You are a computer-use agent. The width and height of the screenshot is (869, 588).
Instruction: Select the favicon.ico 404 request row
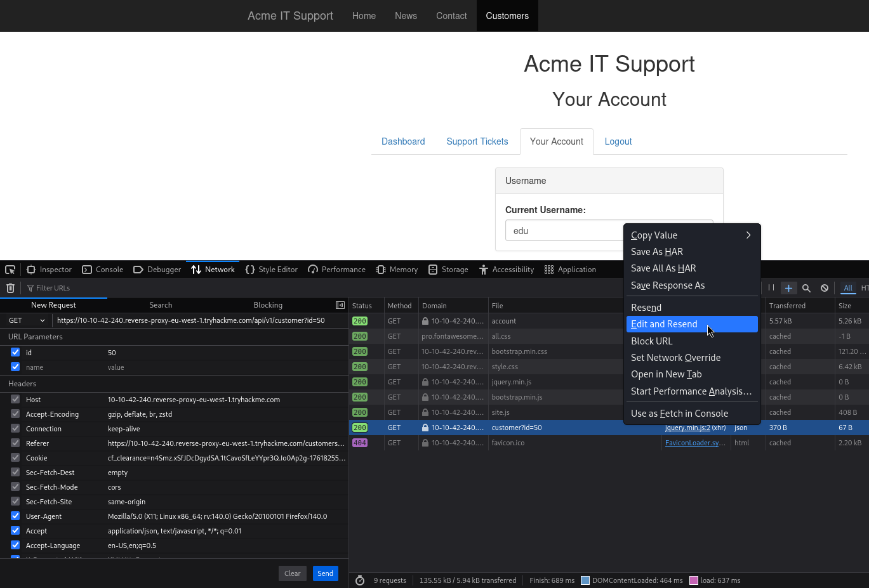point(609,443)
